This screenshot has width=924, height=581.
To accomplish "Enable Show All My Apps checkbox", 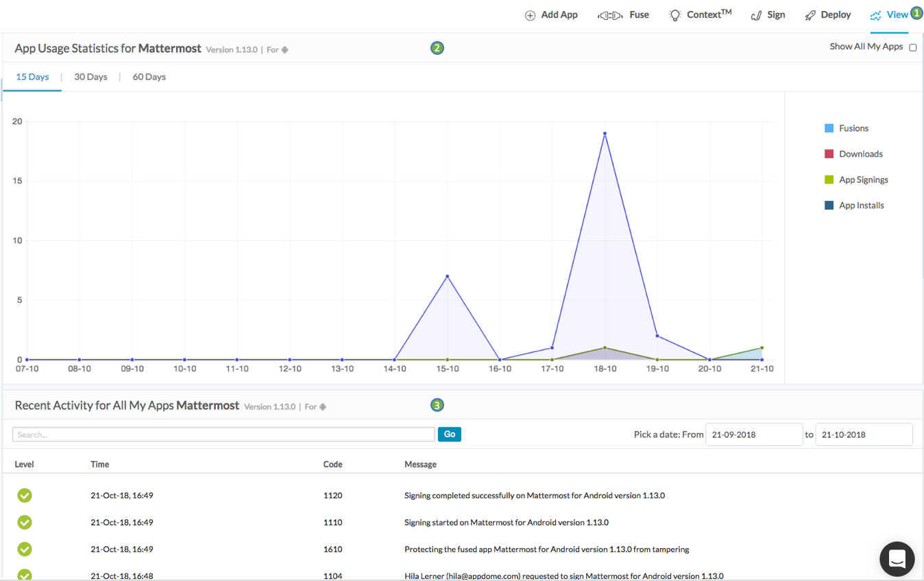I will point(913,47).
